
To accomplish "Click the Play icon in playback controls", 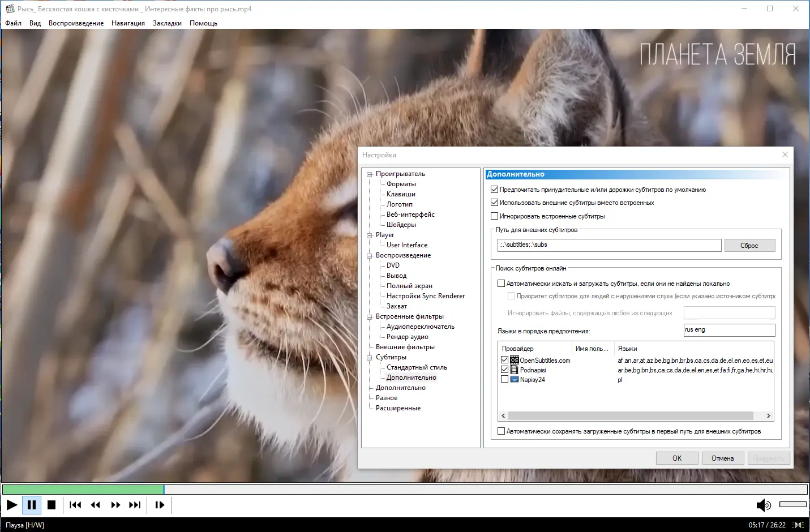I will click(11, 505).
